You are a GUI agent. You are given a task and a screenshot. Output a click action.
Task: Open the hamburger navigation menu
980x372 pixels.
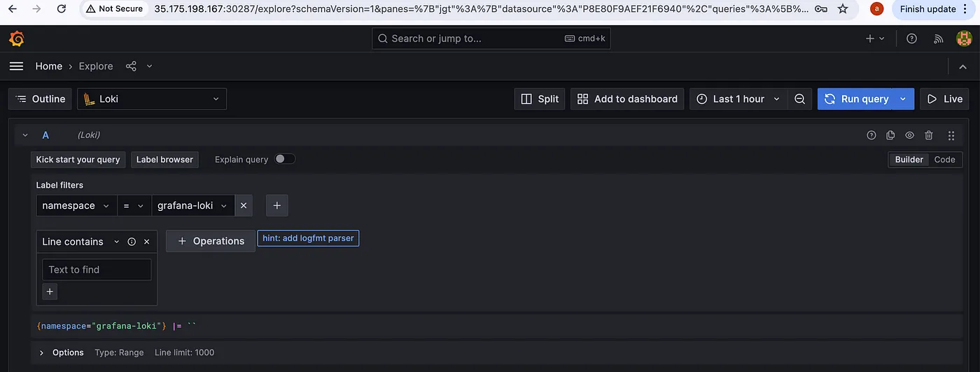(16, 66)
